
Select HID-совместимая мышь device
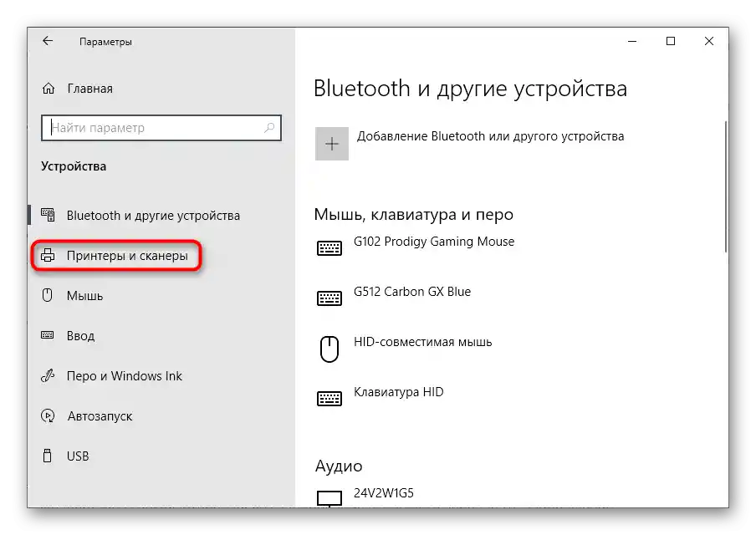pos(423,342)
